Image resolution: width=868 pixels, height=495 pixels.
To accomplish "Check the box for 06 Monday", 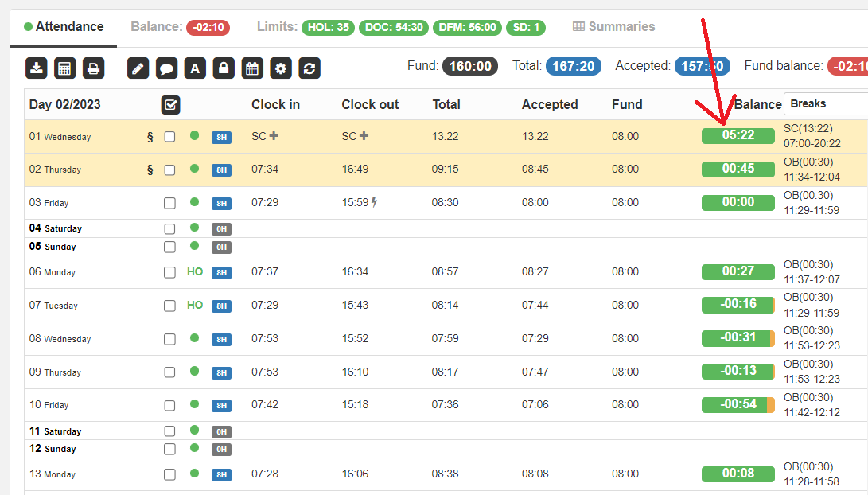I will (169, 272).
